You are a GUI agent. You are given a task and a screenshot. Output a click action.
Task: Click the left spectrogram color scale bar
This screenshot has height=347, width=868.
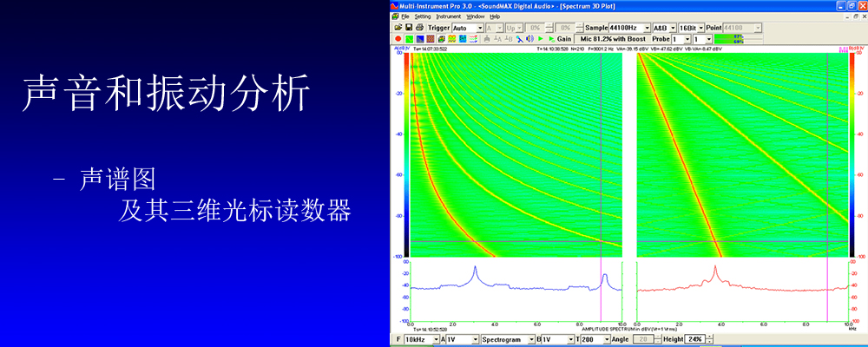click(406, 155)
